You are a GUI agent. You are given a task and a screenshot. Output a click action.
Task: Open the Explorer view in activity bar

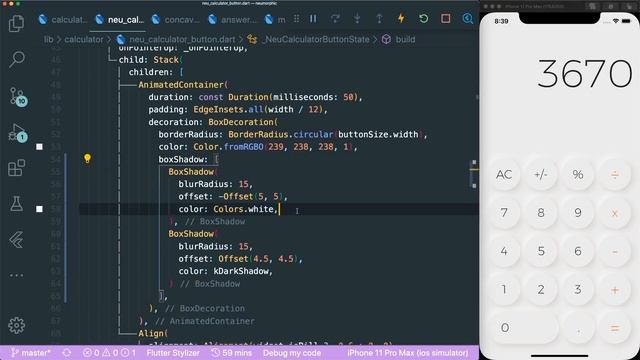[16, 23]
